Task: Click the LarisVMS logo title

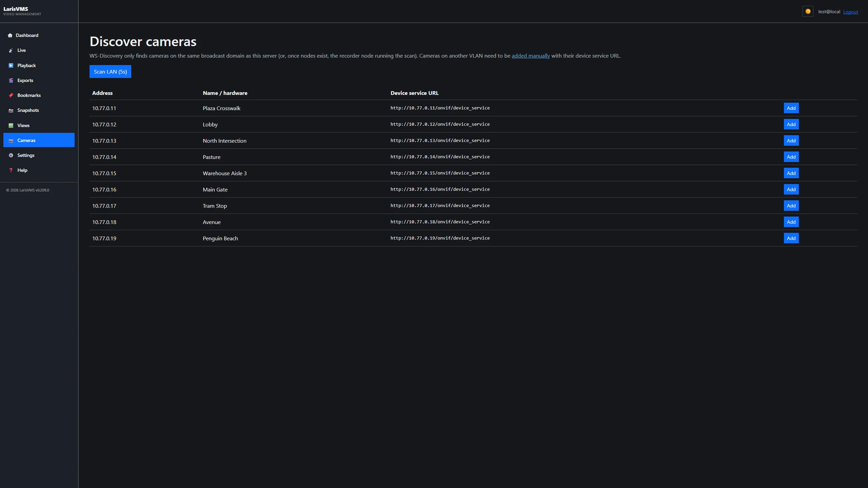Action: coord(16,9)
